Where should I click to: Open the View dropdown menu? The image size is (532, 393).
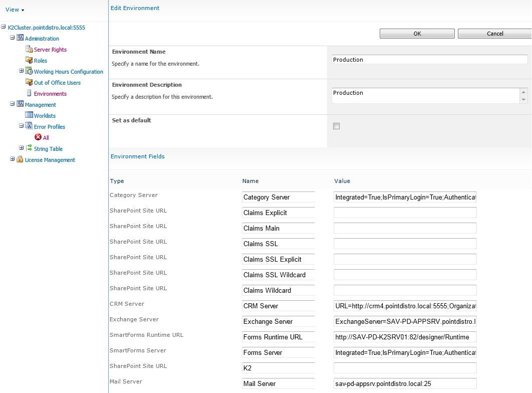pos(15,10)
